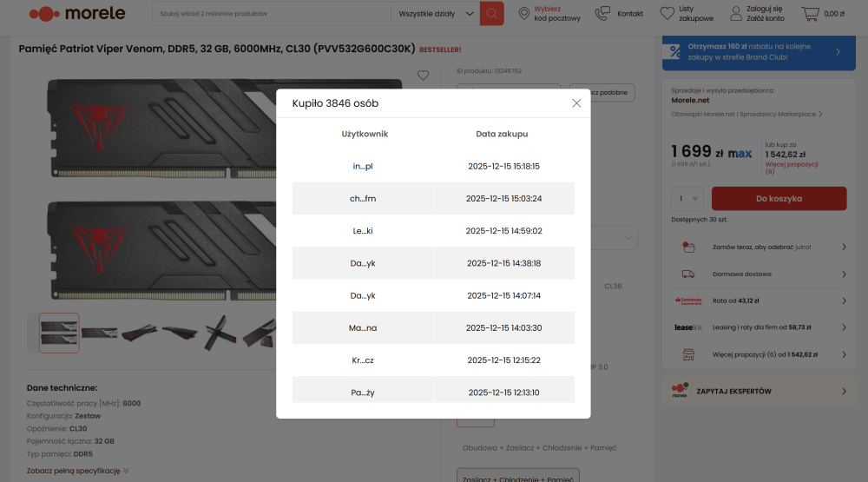
Task: Click the Obudowa + Zasilacz + Chłodzenie + Pamięć text
Action: [x=539, y=447]
